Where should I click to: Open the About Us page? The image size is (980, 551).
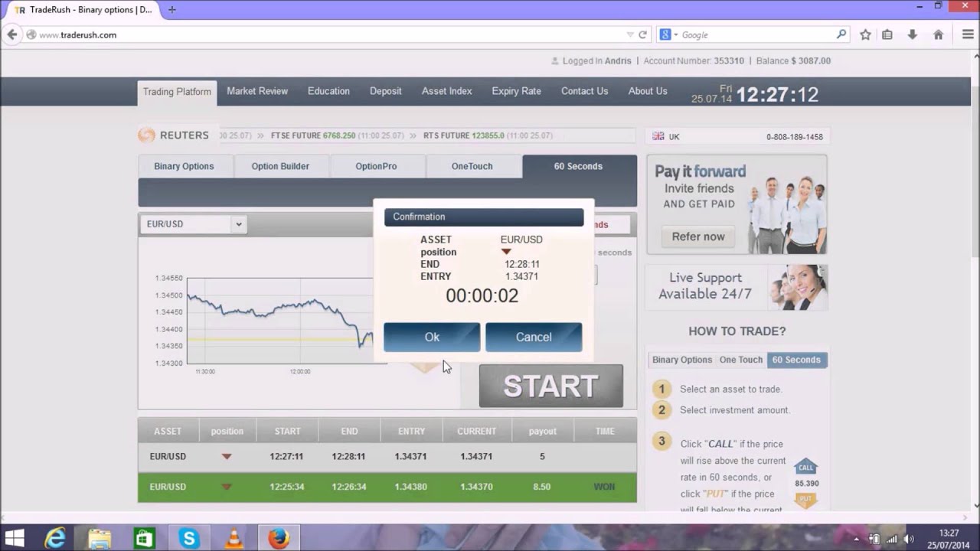(x=648, y=91)
